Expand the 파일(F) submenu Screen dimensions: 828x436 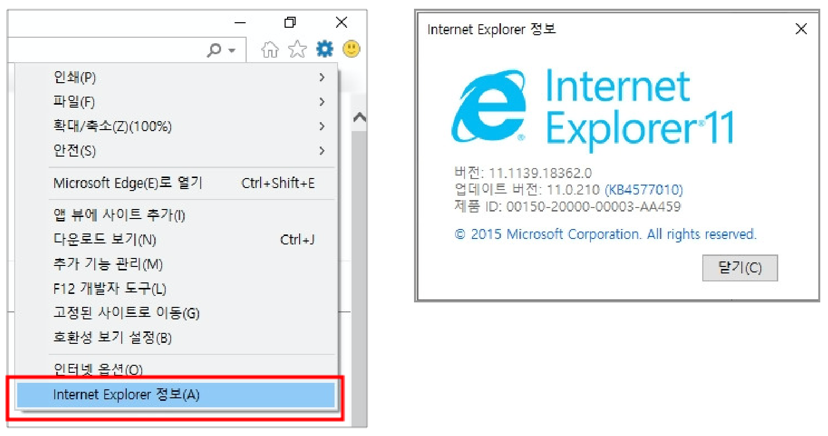point(176,102)
